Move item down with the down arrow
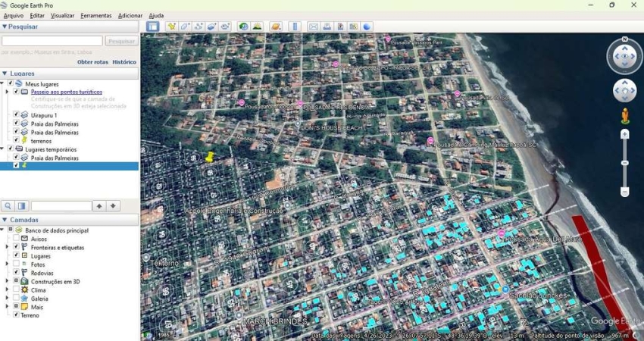 113,206
